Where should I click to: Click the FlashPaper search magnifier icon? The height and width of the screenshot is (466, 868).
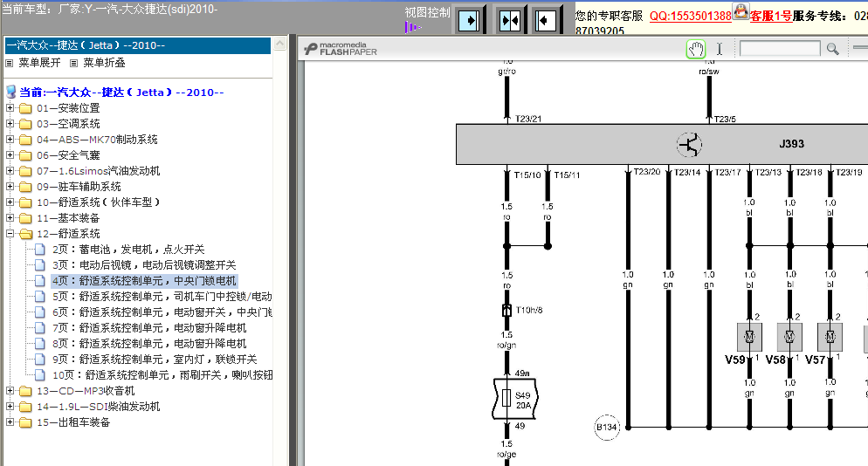click(832, 49)
